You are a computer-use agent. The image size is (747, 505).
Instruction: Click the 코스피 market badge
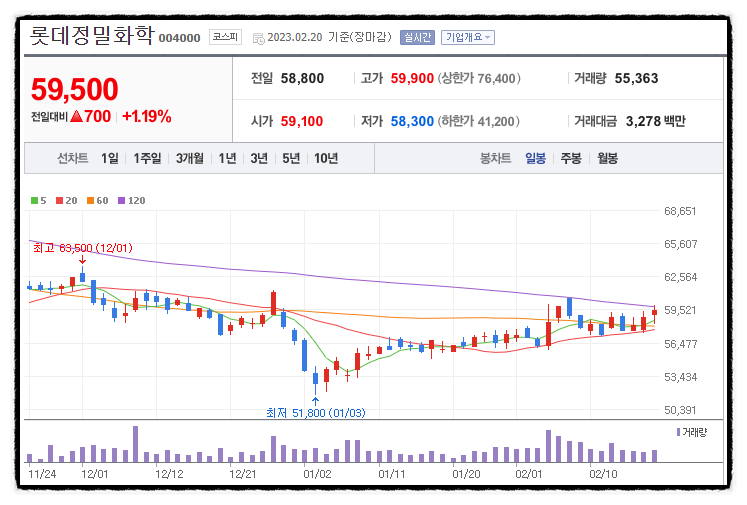coord(225,37)
